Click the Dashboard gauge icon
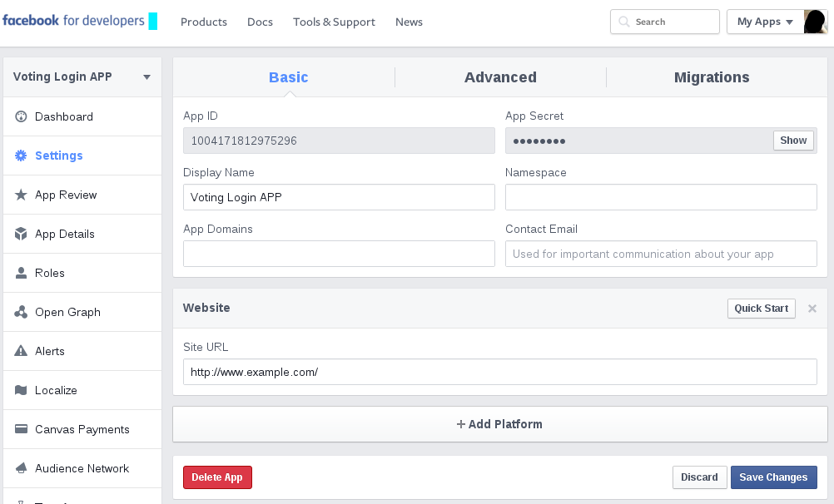The width and height of the screenshot is (834, 504). (x=21, y=116)
